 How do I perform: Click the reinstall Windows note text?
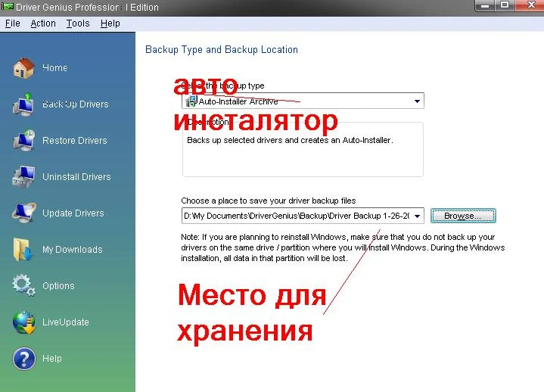(343, 247)
